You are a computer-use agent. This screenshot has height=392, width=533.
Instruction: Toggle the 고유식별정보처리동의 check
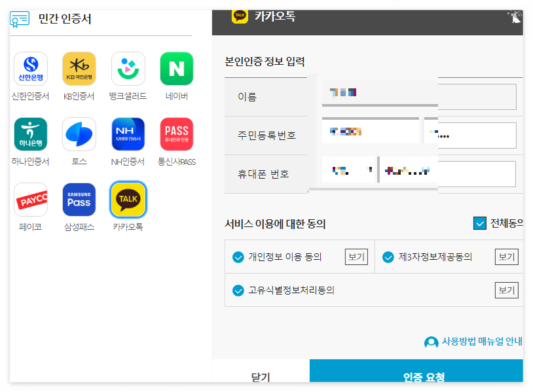coord(238,291)
